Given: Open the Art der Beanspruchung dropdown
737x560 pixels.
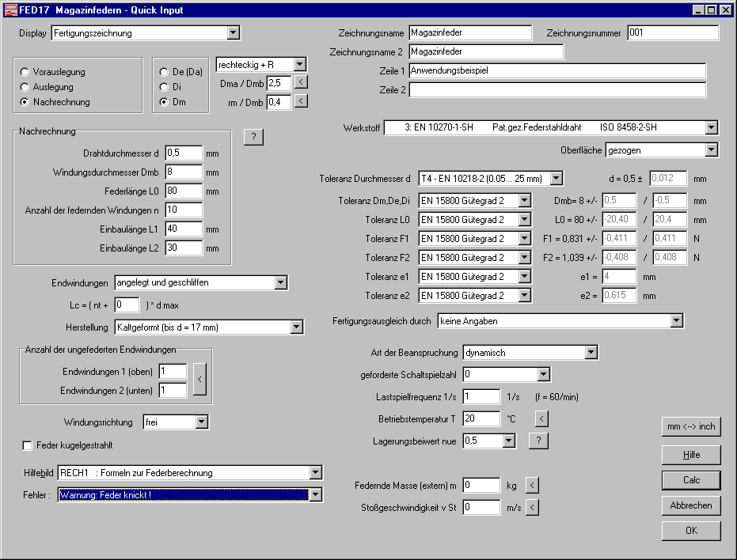Looking at the screenshot, I should coord(591,352).
